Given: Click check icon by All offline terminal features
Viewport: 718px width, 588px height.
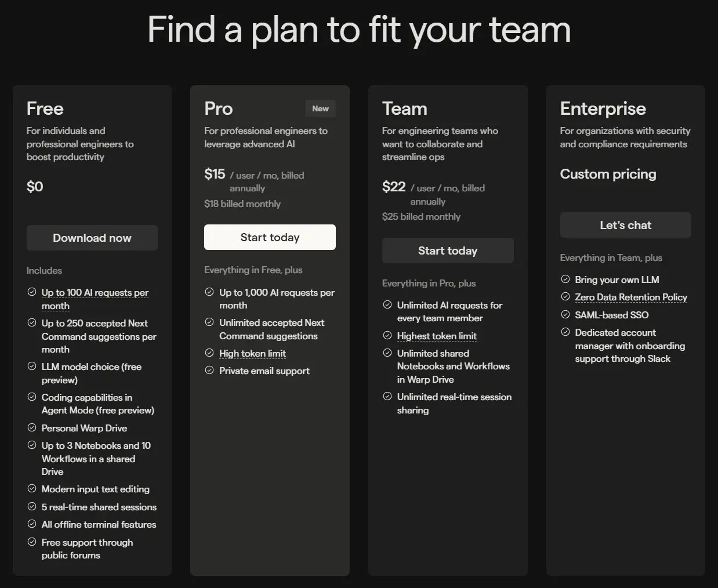Looking at the screenshot, I should (x=32, y=524).
